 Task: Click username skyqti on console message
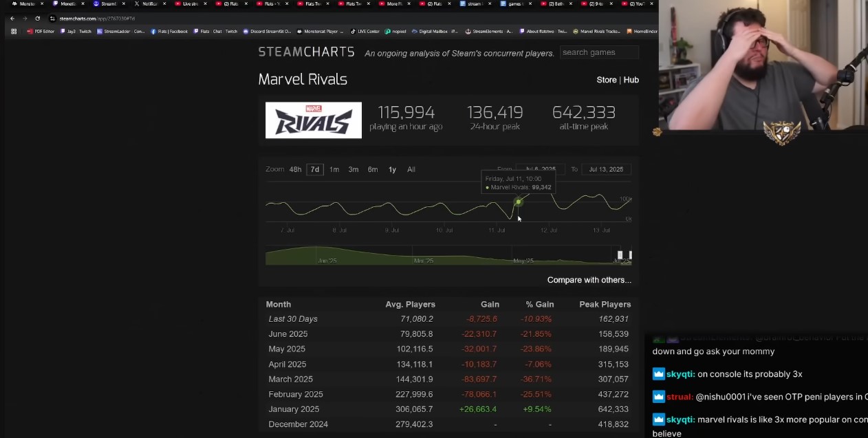tap(680, 374)
